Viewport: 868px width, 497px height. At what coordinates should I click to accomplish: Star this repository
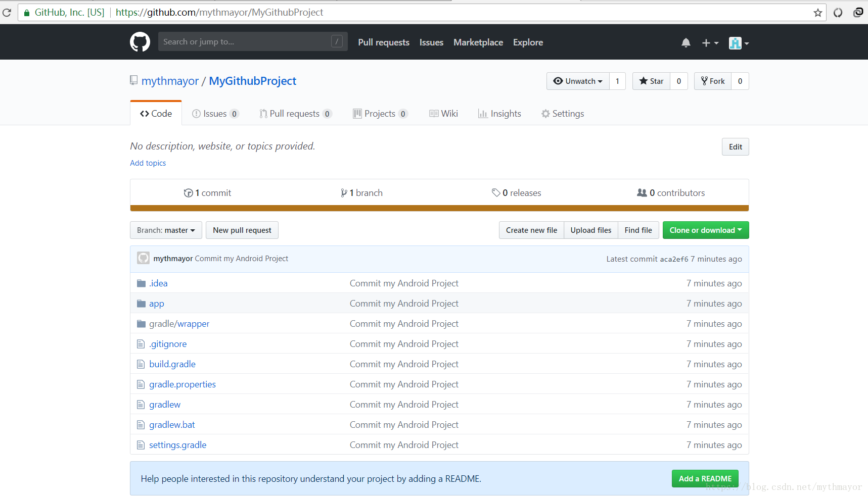[651, 81]
